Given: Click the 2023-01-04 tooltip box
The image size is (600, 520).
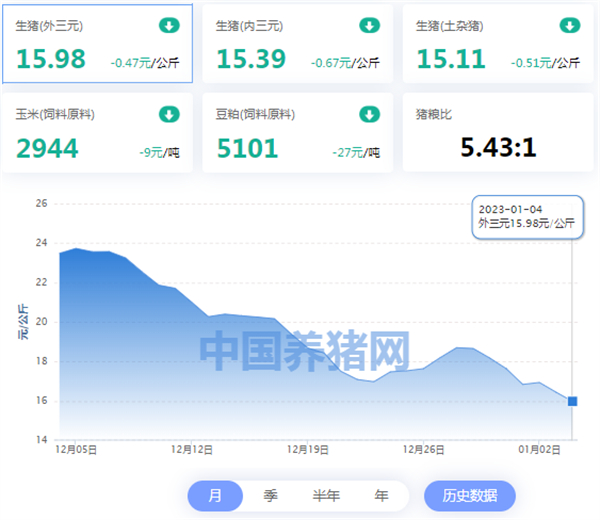Looking at the screenshot, I should coord(527,217).
